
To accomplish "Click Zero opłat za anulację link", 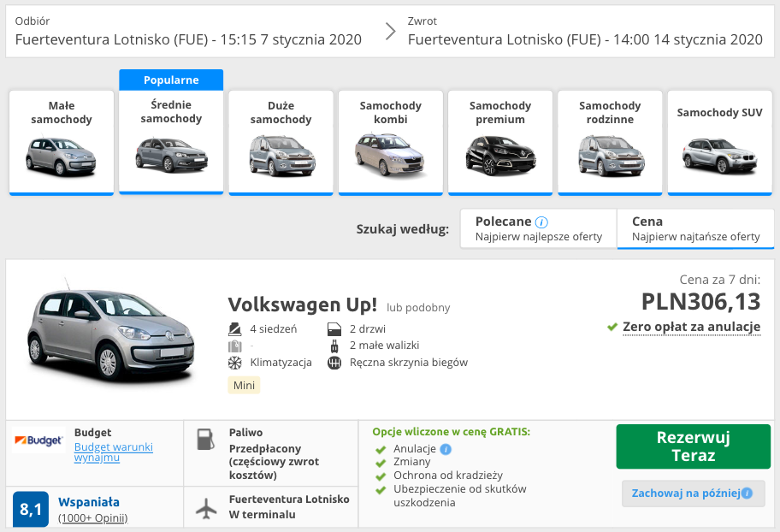I will pos(691,327).
